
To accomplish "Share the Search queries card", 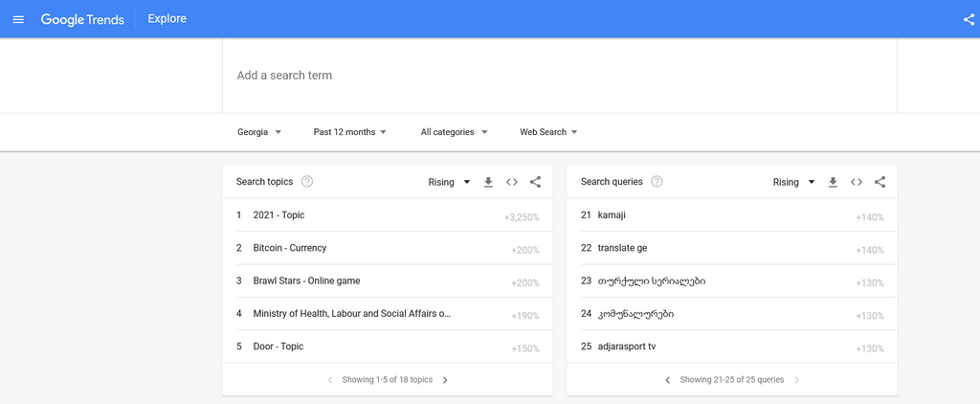I will [880, 182].
